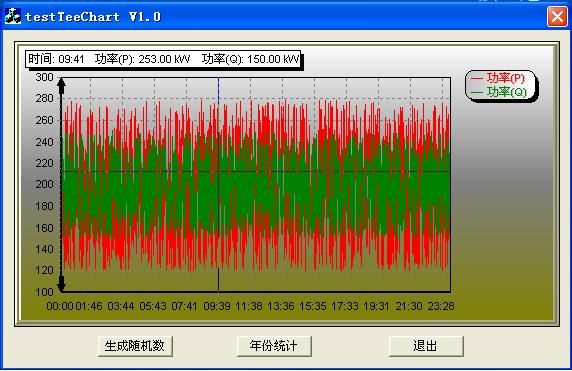Click the 19:31 time axis label
The image size is (572, 371).
[377, 306]
